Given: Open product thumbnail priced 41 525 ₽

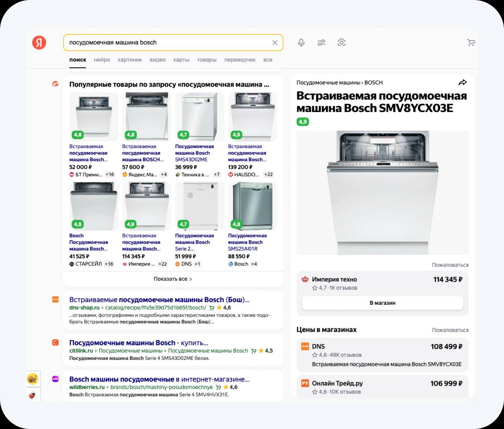Looking at the screenshot, I should (x=94, y=206).
